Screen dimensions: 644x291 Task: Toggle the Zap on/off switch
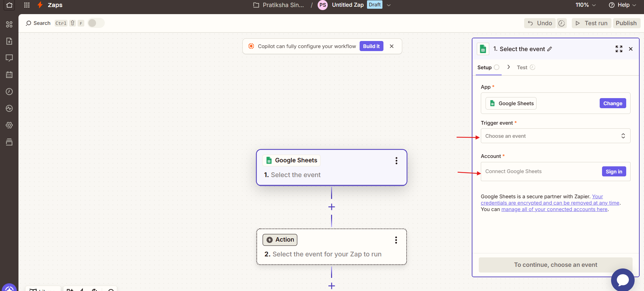pyautogui.click(x=96, y=23)
